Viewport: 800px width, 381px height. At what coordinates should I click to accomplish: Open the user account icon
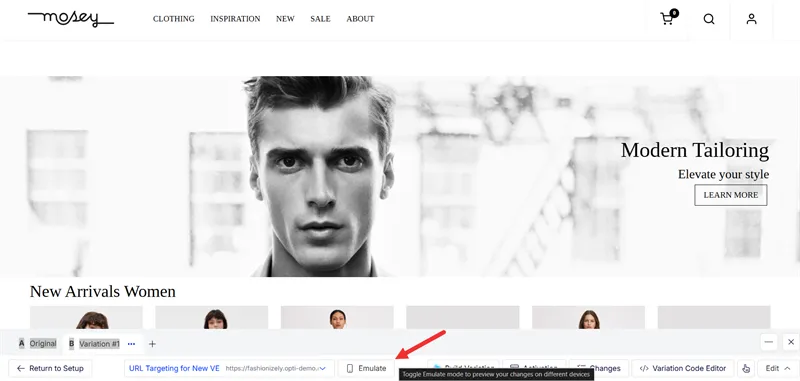pyautogui.click(x=751, y=19)
